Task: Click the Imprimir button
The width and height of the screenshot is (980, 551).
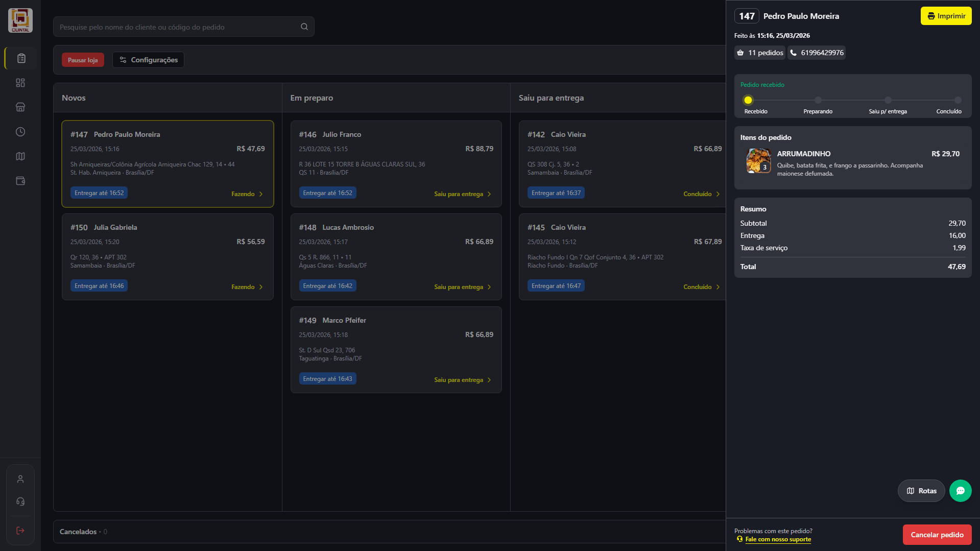Action: pos(946,16)
